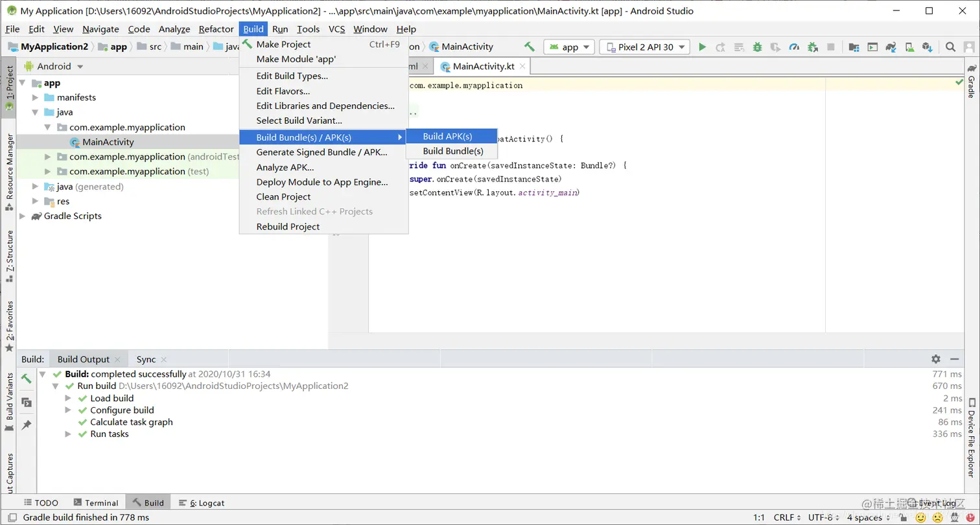This screenshot has height=525, width=980.
Task: Click the build hammer icon in Build panel
Action: [27, 379]
